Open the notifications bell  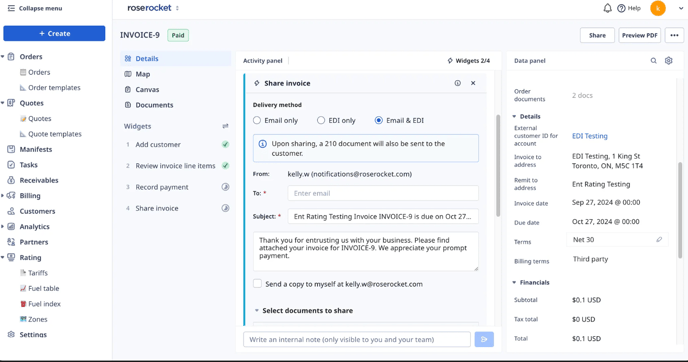pyautogui.click(x=607, y=8)
